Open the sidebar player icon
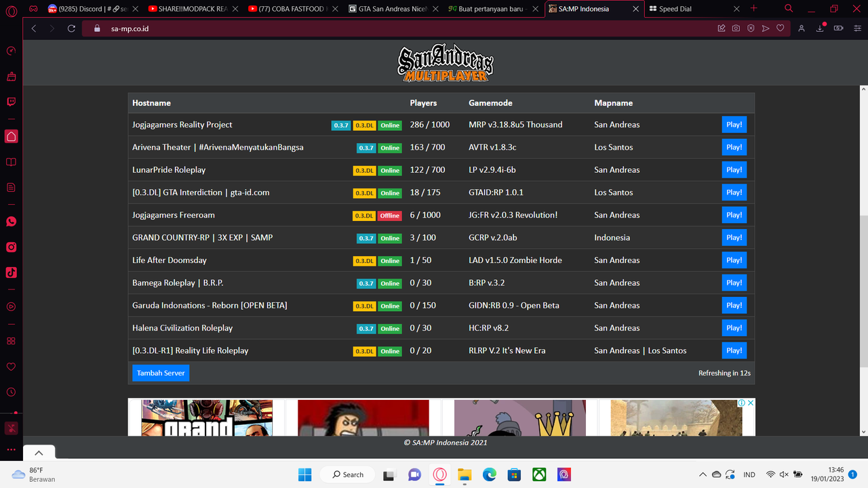Screen dimensions: 868x488 pos(11,306)
